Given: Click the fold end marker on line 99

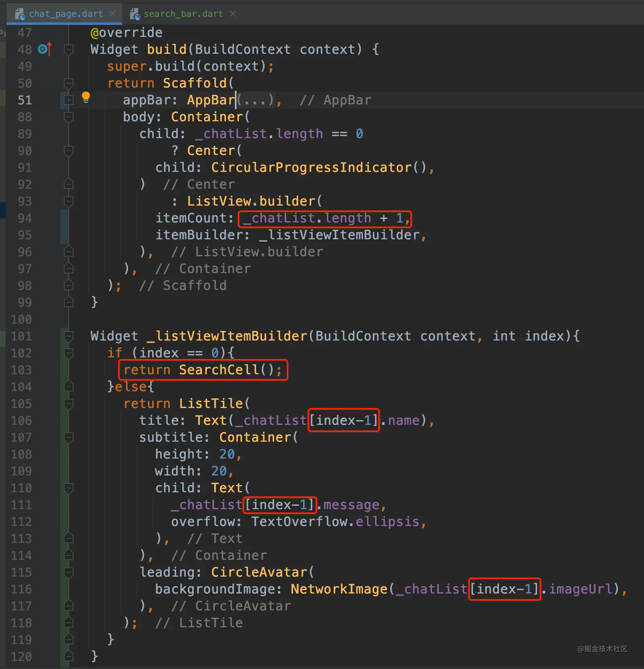Looking at the screenshot, I should click(x=69, y=302).
